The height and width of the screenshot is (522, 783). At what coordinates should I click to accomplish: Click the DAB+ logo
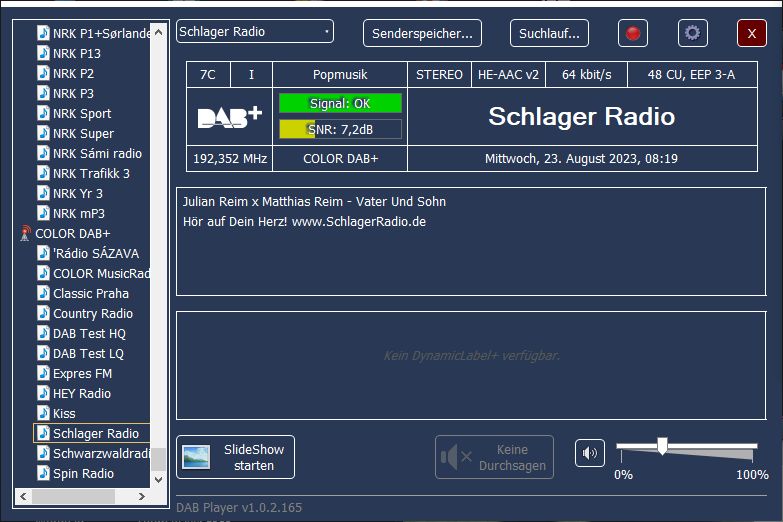pos(229,117)
